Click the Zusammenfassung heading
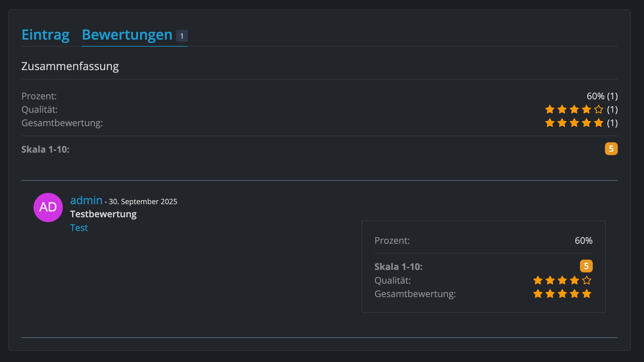644x362 pixels. coord(70,66)
